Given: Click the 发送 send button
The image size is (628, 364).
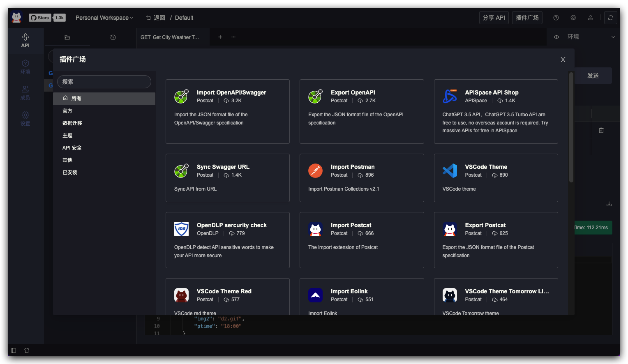Looking at the screenshot, I should [593, 76].
